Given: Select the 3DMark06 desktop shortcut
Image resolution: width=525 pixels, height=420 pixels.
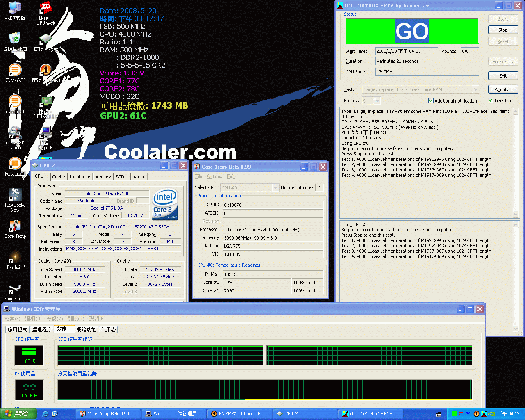Looking at the screenshot, I should click(15, 104).
